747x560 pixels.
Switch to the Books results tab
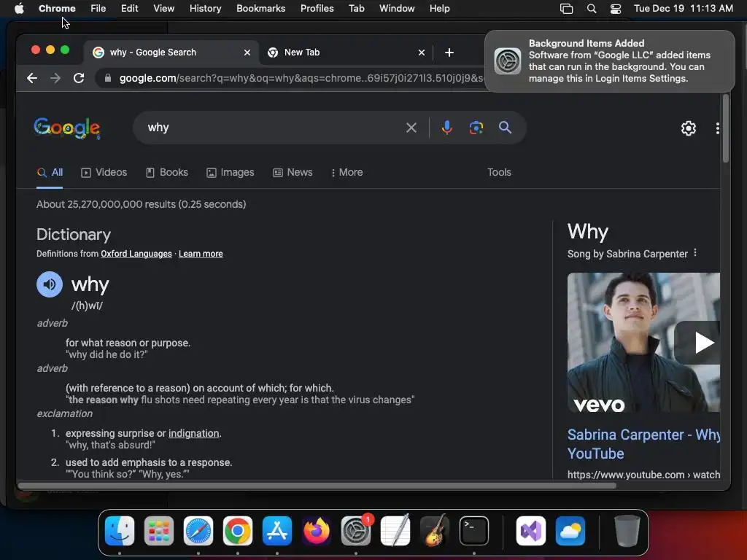pyautogui.click(x=167, y=172)
